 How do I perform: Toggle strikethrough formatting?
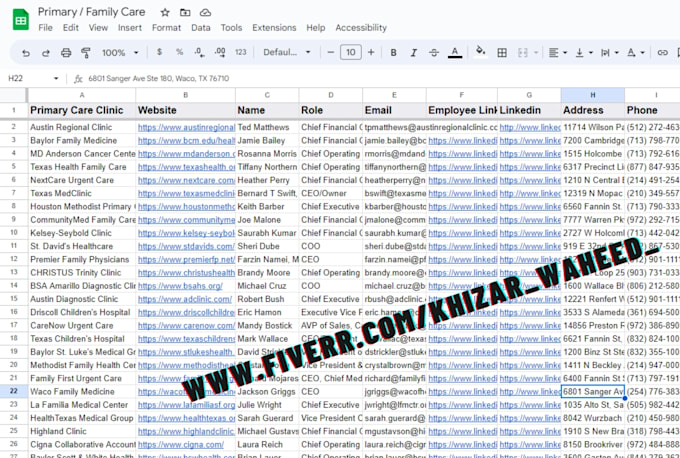pyautogui.click(x=434, y=52)
